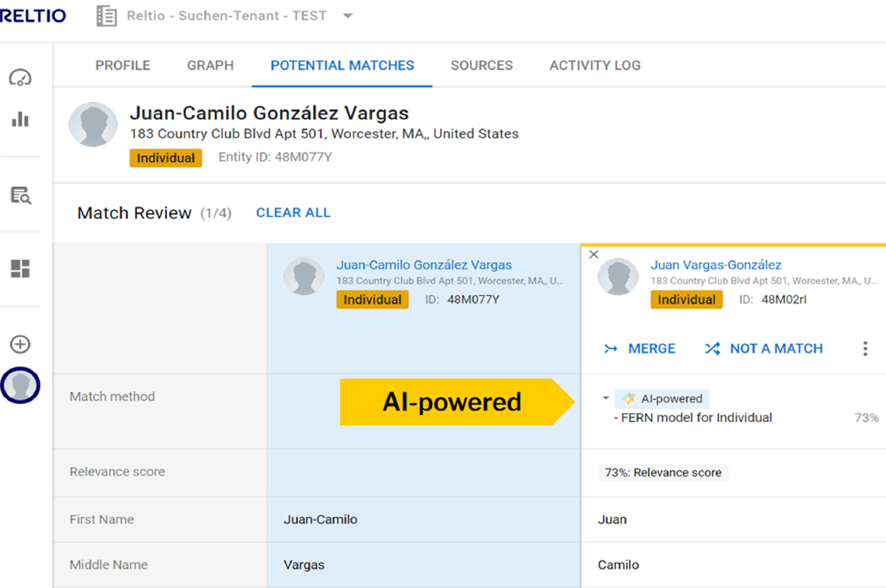This screenshot has height=588, width=886.
Task: Remove Juan Vargas-González column with X
Action: 594,255
